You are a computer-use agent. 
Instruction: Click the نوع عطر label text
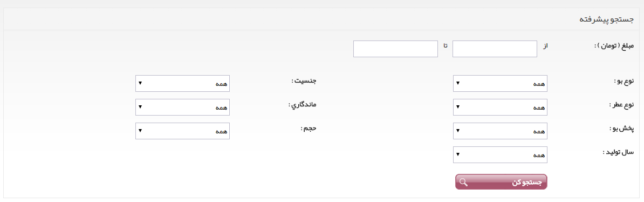click(621, 104)
